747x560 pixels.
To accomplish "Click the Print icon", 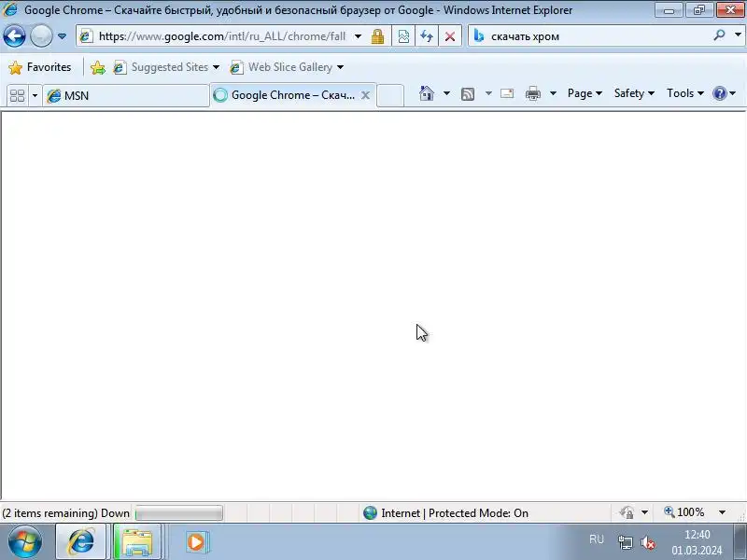I will click(532, 94).
